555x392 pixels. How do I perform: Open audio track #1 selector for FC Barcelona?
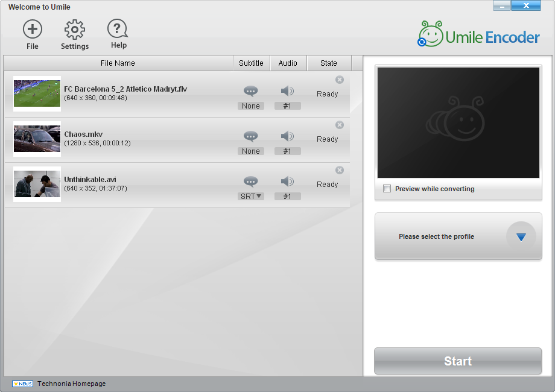(287, 106)
